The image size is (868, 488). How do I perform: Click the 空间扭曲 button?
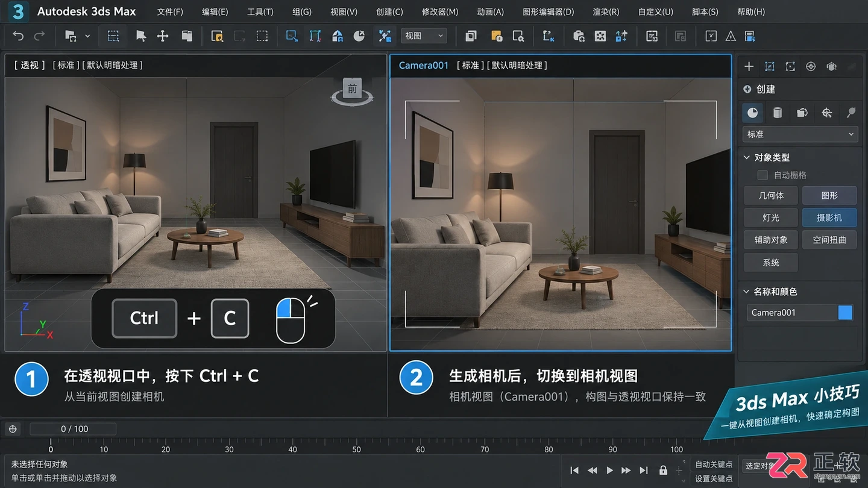pyautogui.click(x=829, y=240)
